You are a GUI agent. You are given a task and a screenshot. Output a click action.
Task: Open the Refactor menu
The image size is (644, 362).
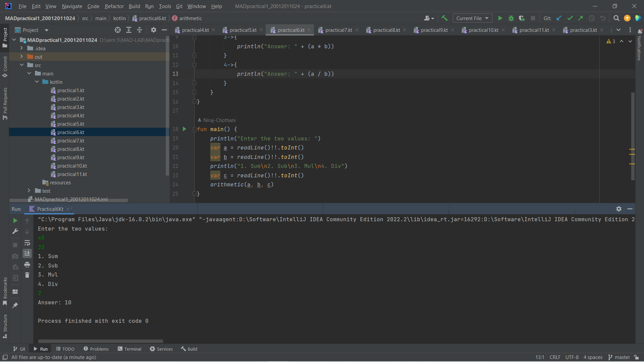point(114,6)
